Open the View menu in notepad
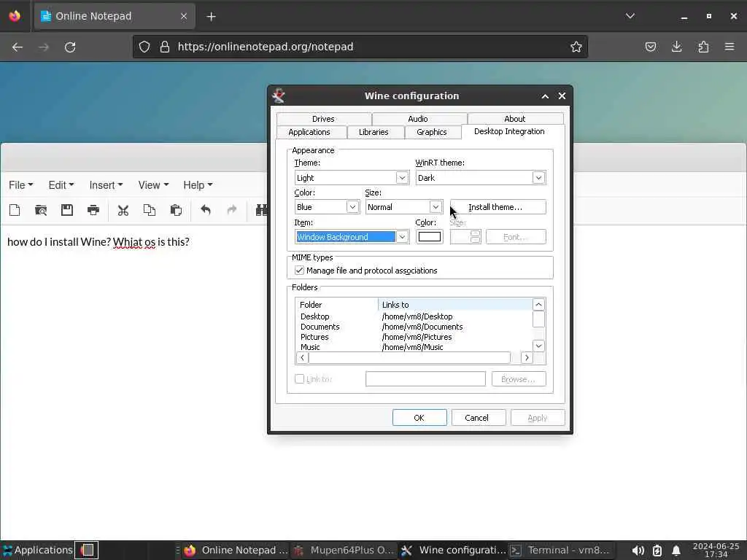 pyautogui.click(x=153, y=185)
